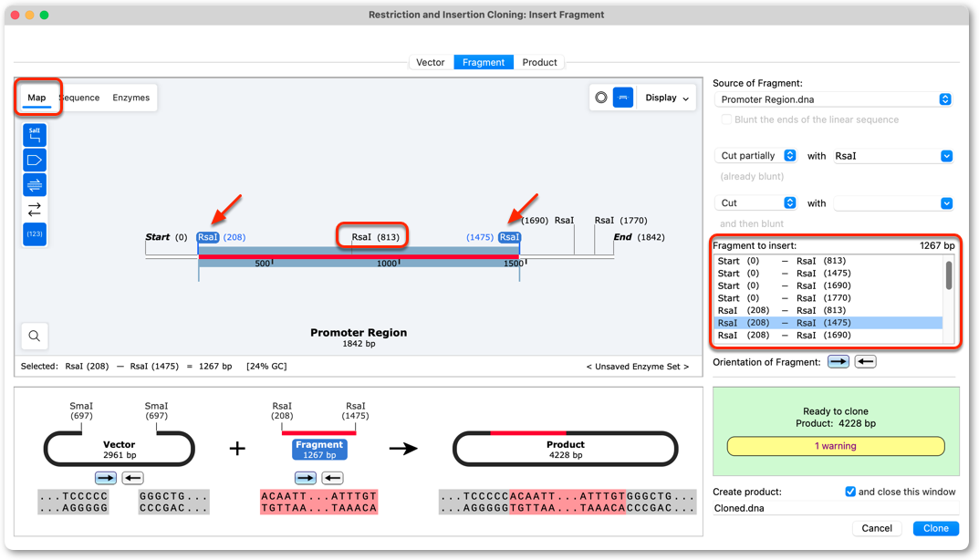Open the 'Cut partially' dropdown

click(x=755, y=155)
